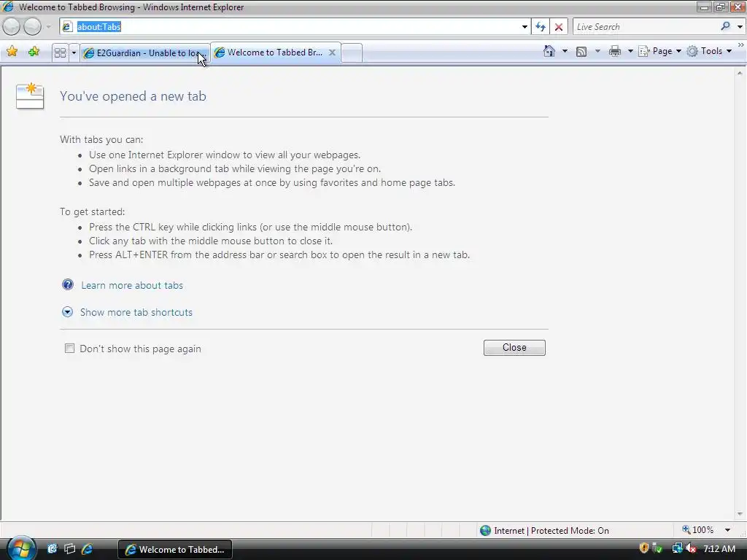Click the scrollbar down arrow

[x=740, y=514]
